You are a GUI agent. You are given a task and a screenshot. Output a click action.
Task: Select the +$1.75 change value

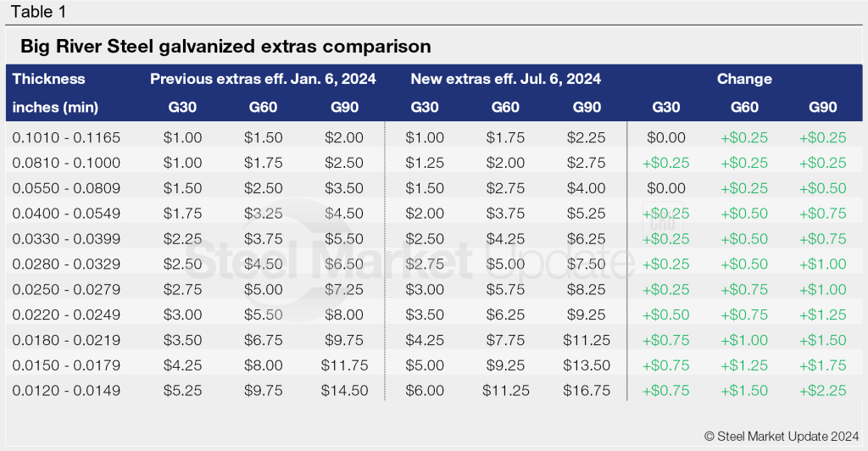click(821, 365)
